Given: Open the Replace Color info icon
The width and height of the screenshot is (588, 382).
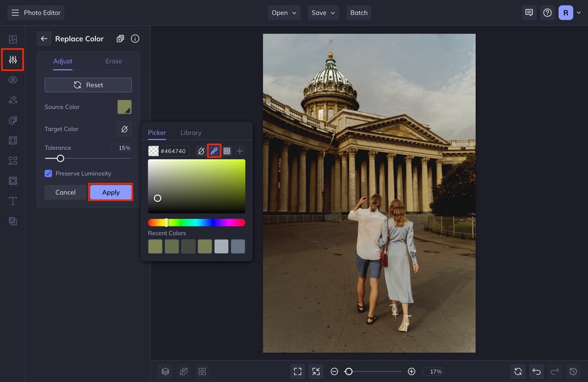Looking at the screenshot, I should coord(135,39).
